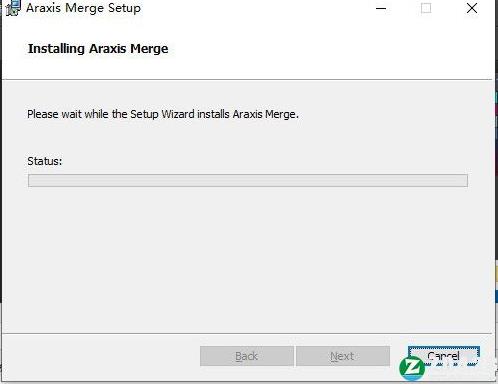Click the Araxis Merge Setup installer icon
This screenshot has height=384, width=498.
pyautogui.click(x=13, y=8)
